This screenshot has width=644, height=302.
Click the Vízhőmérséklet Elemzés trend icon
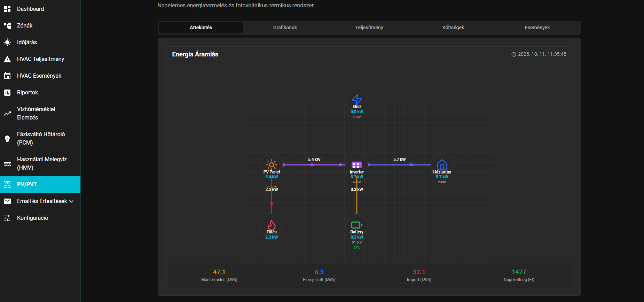[x=7, y=114]
